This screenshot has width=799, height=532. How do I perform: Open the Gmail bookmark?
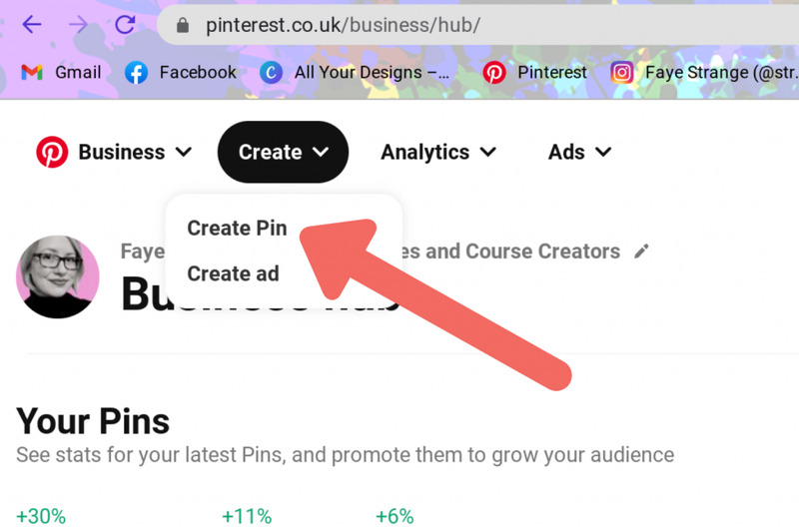tap(62, 72)
